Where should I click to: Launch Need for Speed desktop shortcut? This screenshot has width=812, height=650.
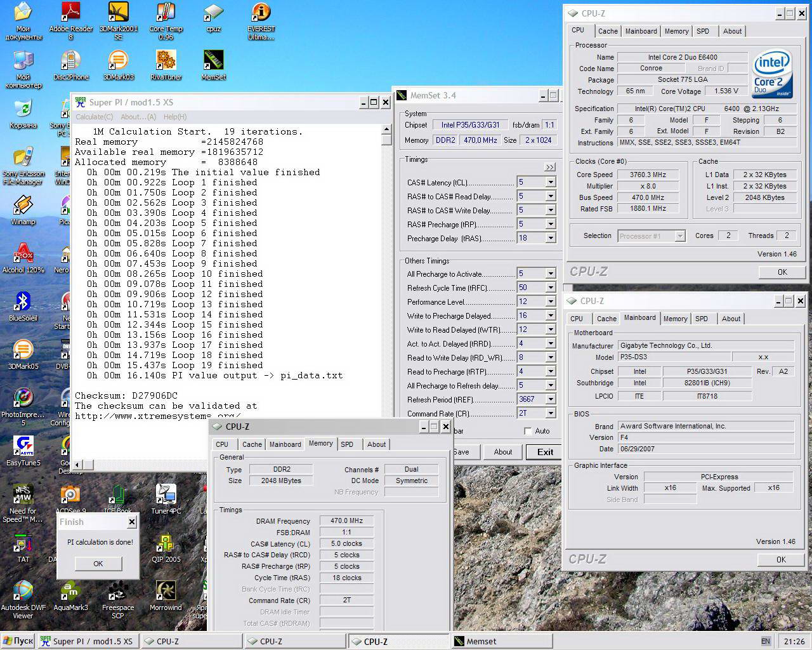coord(23,503)
